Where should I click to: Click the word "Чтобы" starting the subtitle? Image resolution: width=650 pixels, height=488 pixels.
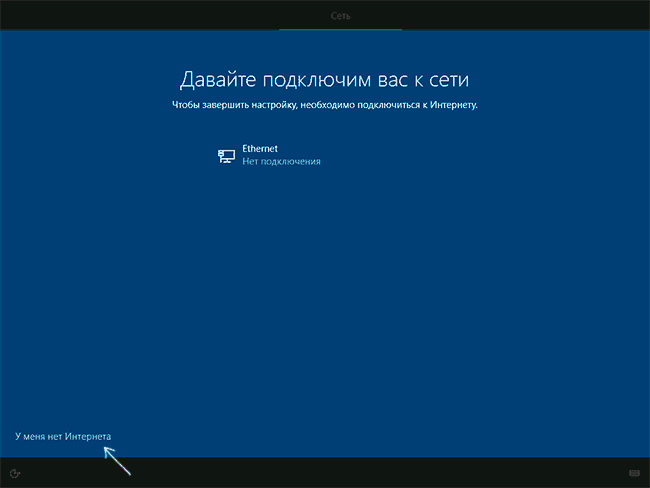[x=185, y=104]
